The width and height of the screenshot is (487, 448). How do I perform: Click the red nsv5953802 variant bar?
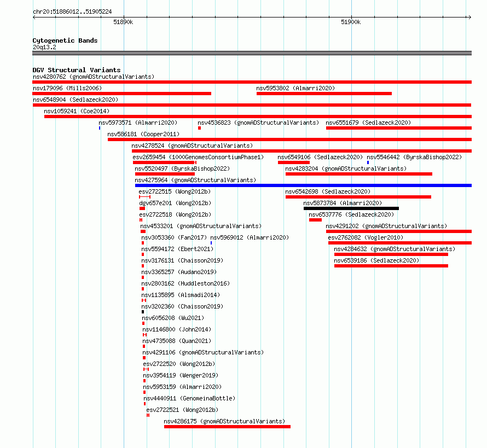[x=324, y=94]
